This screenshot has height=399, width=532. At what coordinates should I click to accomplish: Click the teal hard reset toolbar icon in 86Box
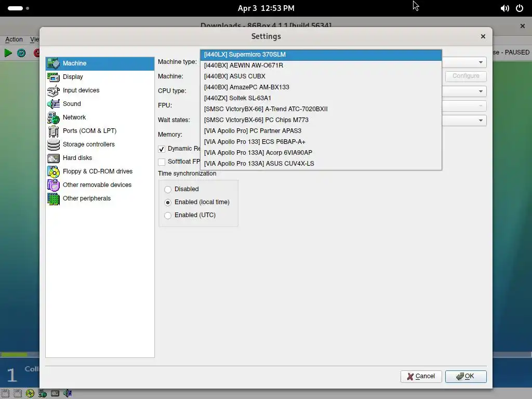click(21, 53)
